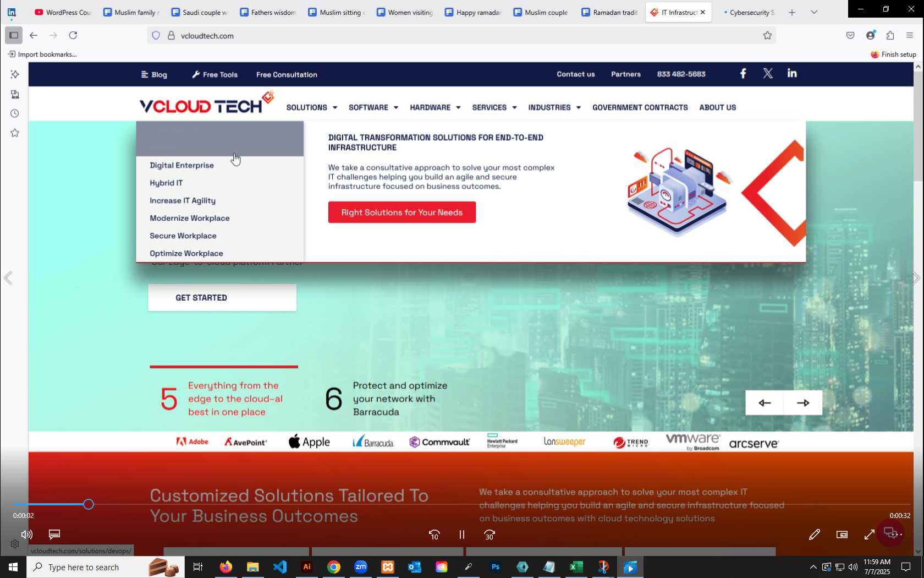This screenshot has height=578, width=924.
Task: Click the VCloud Tech logo
Action: click(x=206, y=103)
